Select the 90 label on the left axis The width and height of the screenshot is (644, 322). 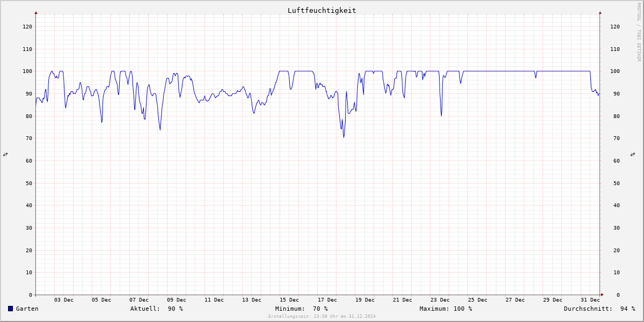[x=29, y=93]
